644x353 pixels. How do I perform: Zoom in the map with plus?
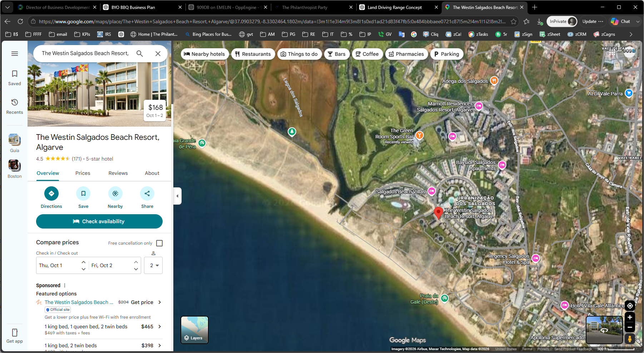630,317
